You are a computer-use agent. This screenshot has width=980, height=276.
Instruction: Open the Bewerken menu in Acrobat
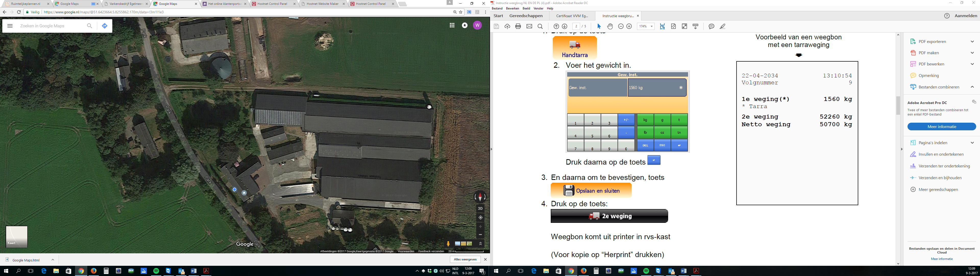point(512,8)
